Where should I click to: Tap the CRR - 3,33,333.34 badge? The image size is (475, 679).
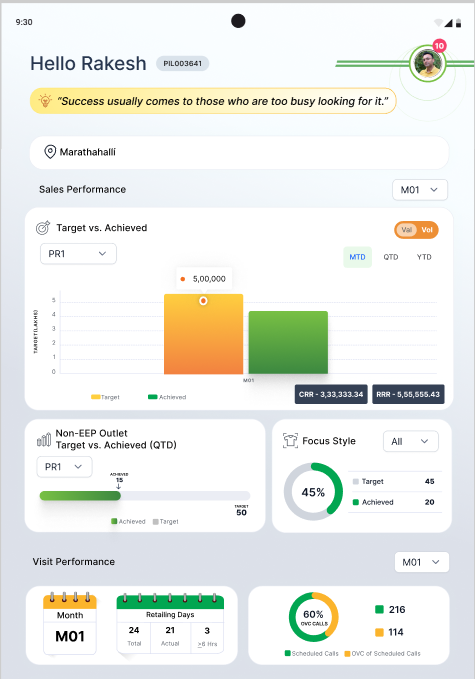[x=331, y=394]
